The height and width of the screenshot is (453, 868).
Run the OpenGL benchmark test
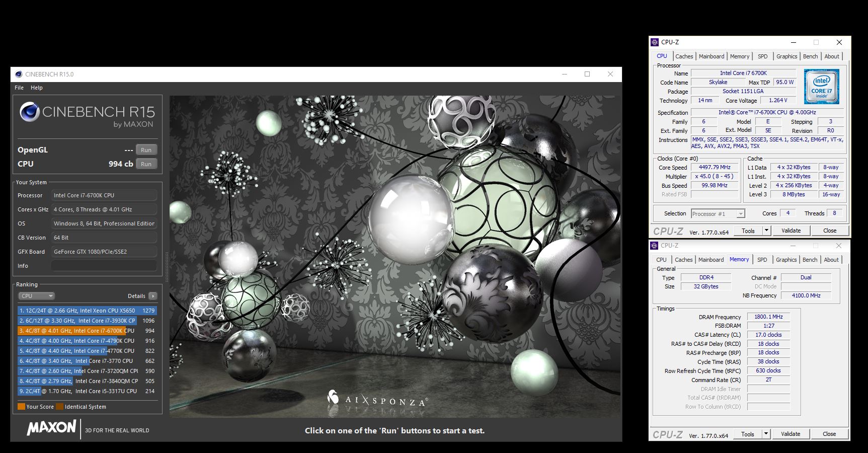pyautogui.click(x=146, y=150)
